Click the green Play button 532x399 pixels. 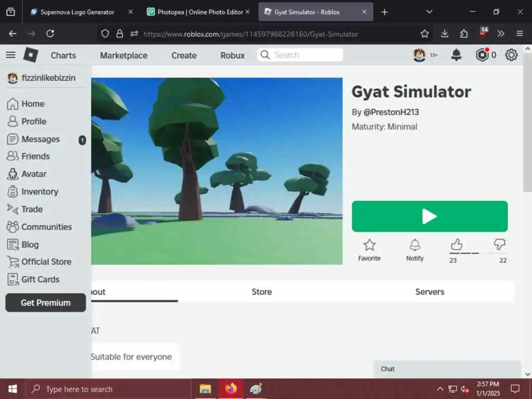click(x=430, y=217)
